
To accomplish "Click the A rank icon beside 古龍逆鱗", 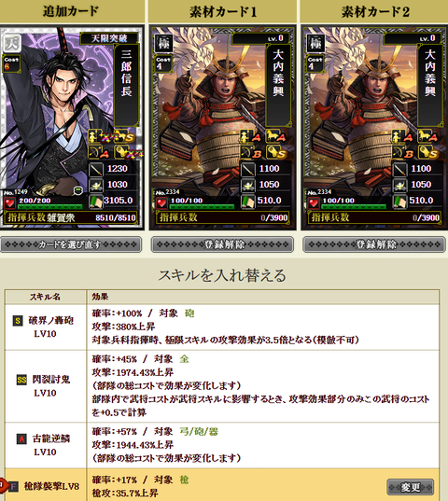I will pos(21,439).
